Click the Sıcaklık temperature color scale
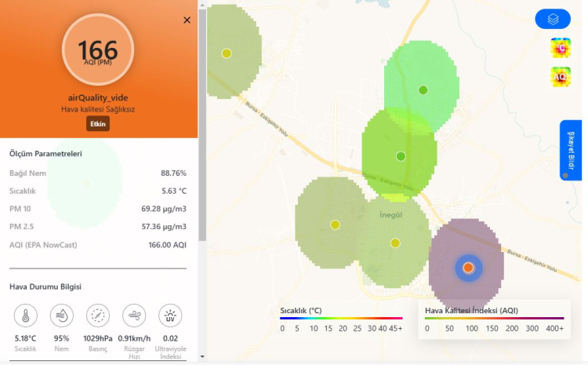Image resolution: width=588 pixels, height=365 pixels. pyautogui.click(x=342, y=319)
